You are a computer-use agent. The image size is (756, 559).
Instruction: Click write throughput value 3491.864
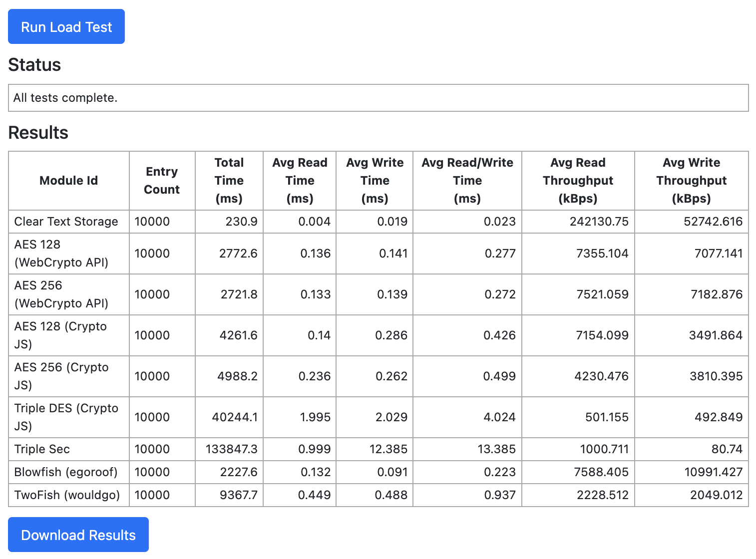[x=716, y=335]
